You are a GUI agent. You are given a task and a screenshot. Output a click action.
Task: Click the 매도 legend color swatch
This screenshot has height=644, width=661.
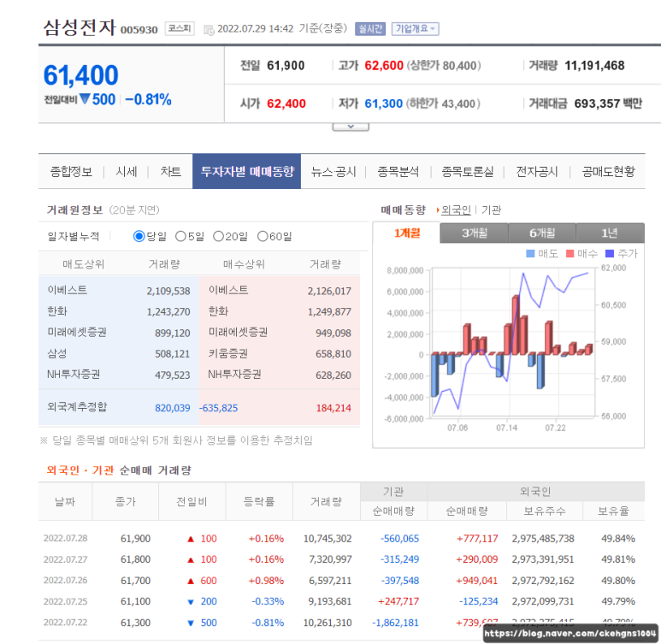531,253
